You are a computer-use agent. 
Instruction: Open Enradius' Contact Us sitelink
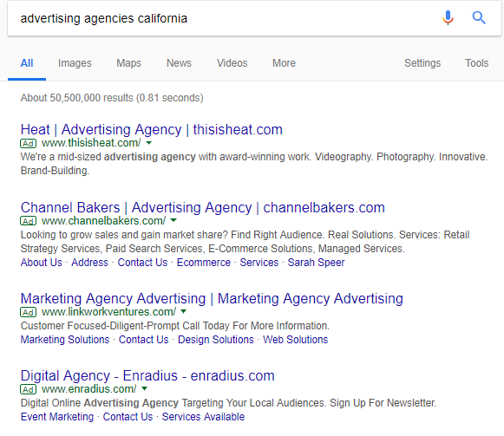[x=128, y=417]
